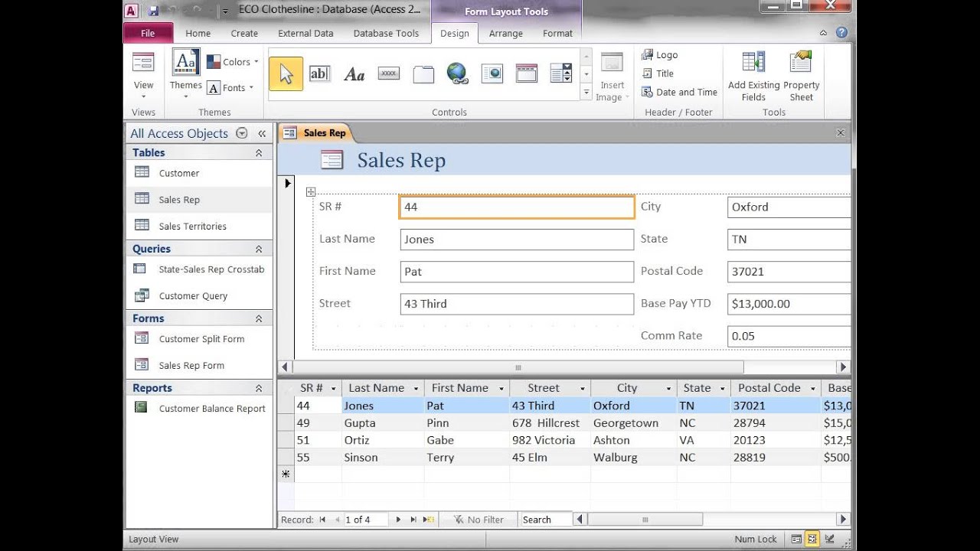
Task: Open the Database Tools tab
Action: point(386,33)
